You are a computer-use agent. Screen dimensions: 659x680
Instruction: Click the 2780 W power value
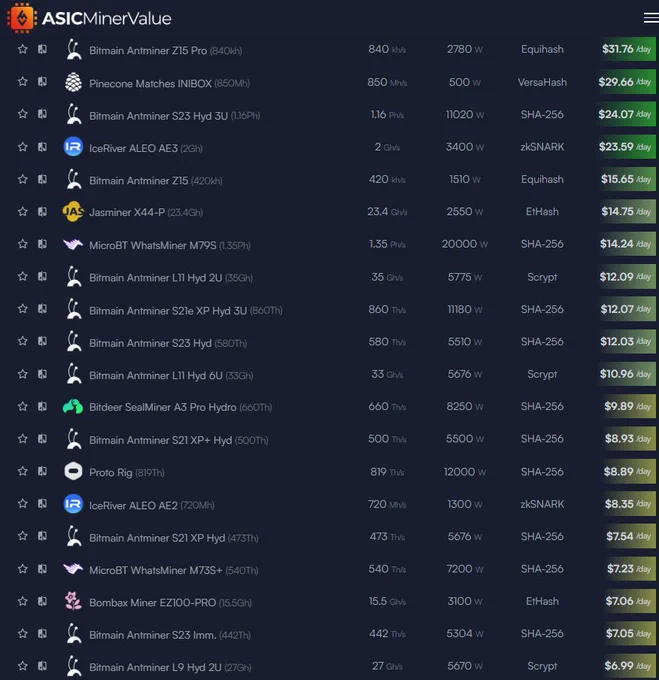[465, 49]
